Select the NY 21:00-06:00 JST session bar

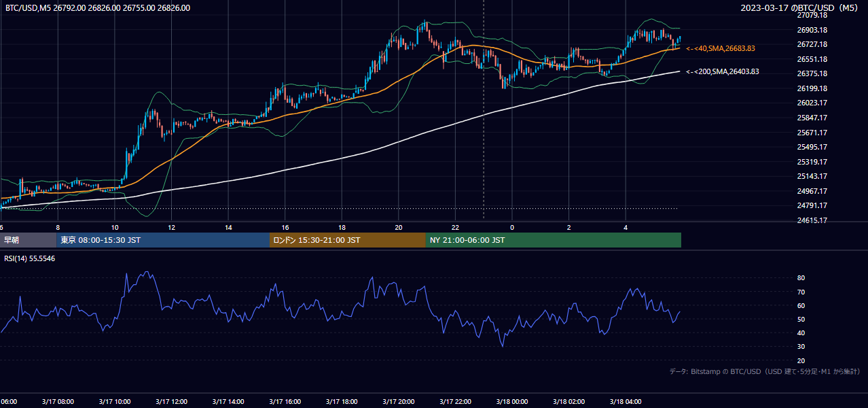[x=554, y=240]
